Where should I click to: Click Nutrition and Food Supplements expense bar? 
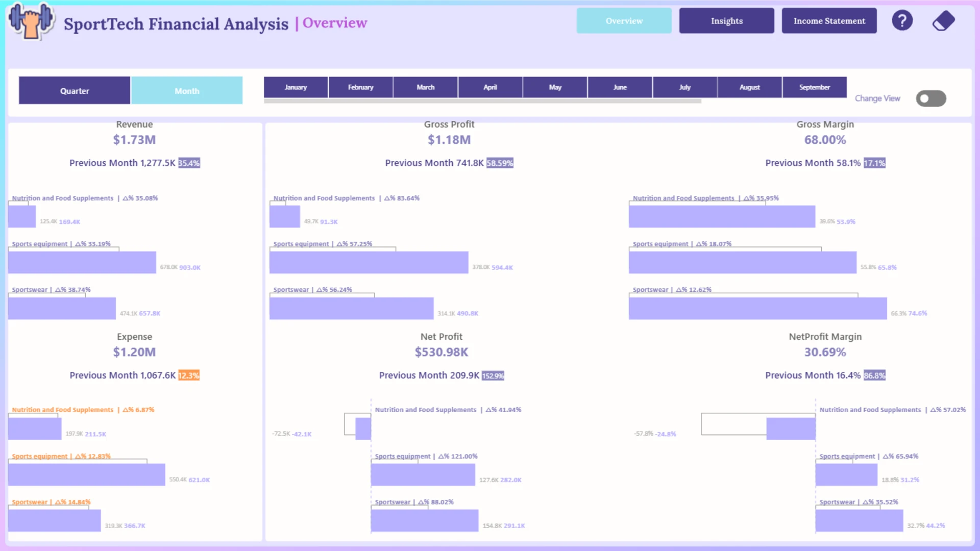[35, 429]
